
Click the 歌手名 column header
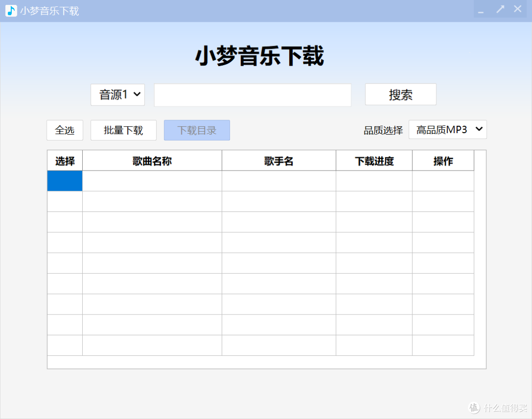pos(279,161)
